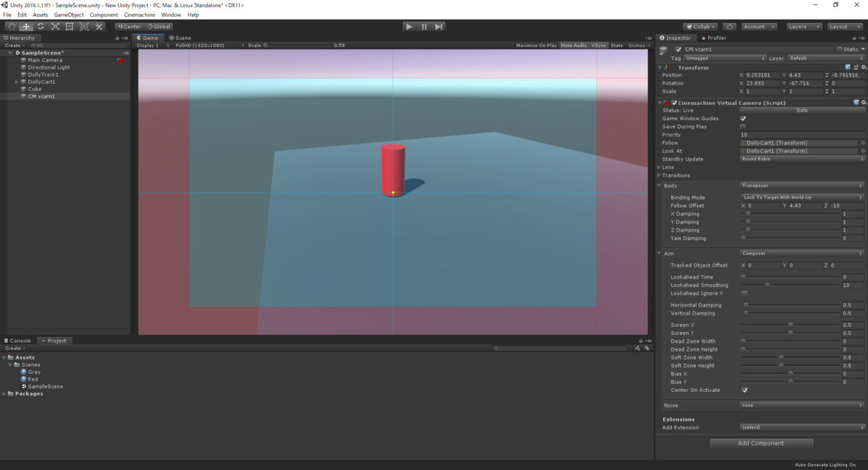Image resolution: width=868 pixels, height=470 pixels.
Task: Click the Add Component button
Action: (x=761, y=443)
